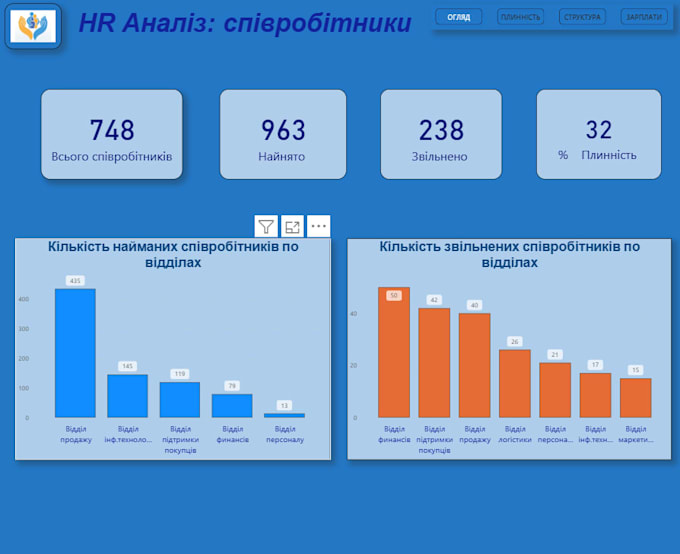Select the 963 Найнято card
Image resolution: width=680 pixels, height=554 pixels.
tap(283, 134)
